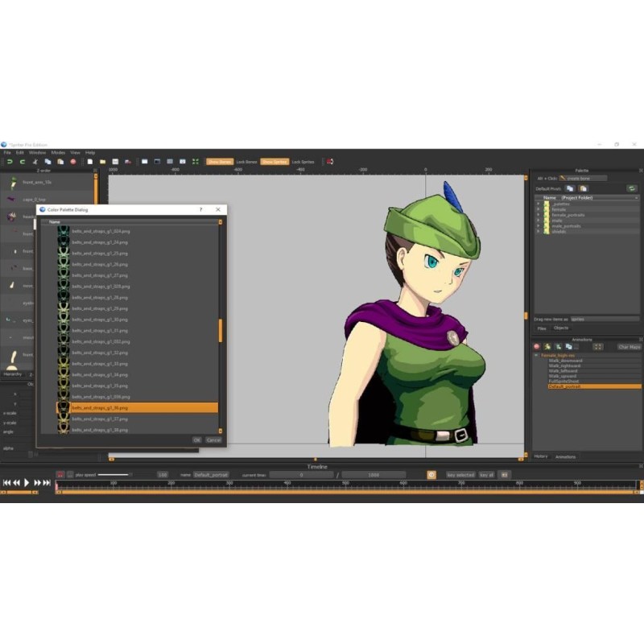
Task: Click the save disk icon in toolbar
Action: pyautogui.click(x=115, y=162)
